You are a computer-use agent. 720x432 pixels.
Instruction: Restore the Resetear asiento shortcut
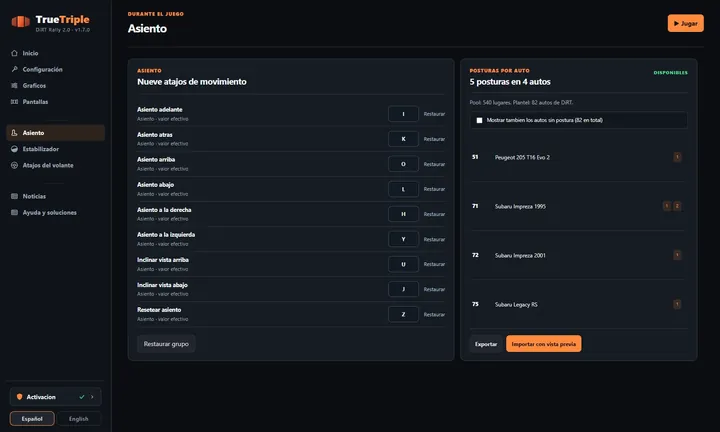coord(434,315)
